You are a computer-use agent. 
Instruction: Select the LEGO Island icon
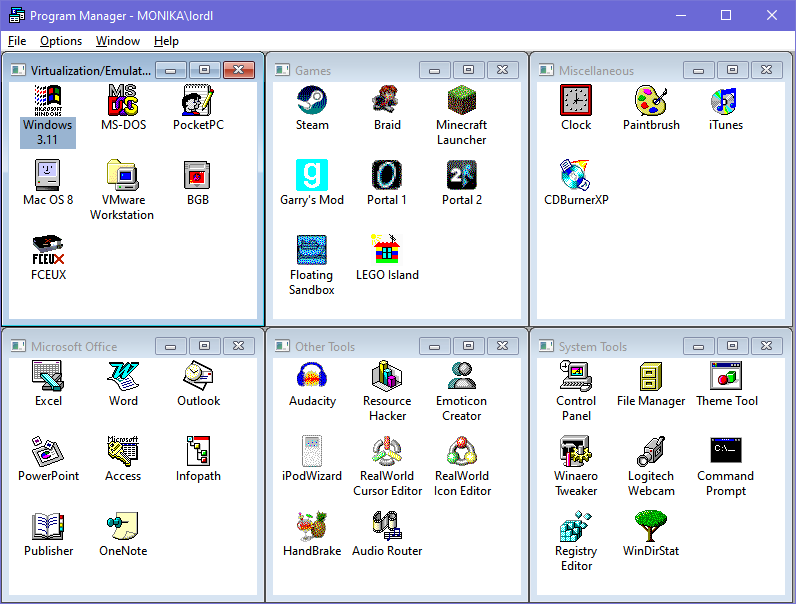pyautogui.click(x=387, y=250)
